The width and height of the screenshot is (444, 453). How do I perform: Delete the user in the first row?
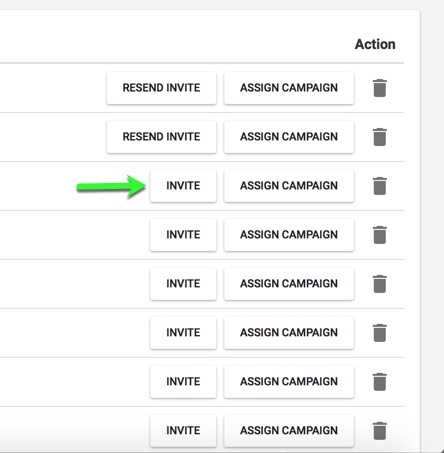coord(380,88)
